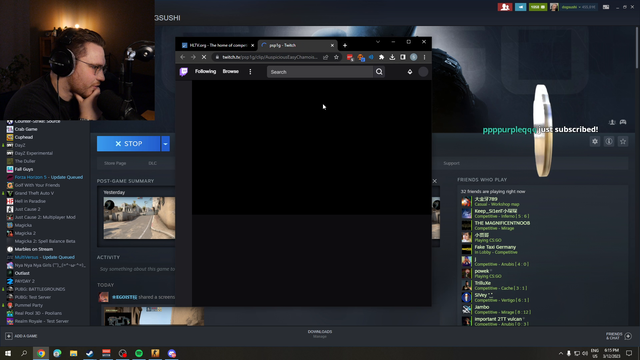Open the red Steam friend requests icon
Image resolution: width=640 pixels, height=360 pixels.
[x=505, y=7]
